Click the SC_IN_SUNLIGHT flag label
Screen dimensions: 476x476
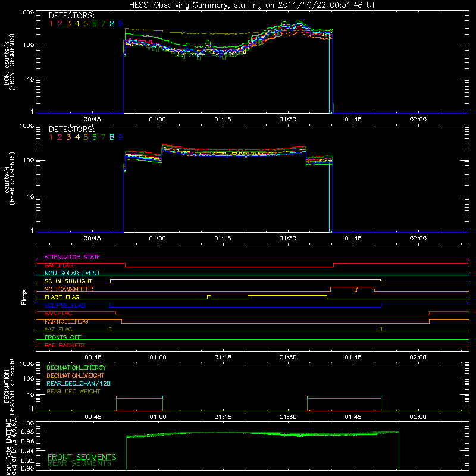click(x=68, y=281)
